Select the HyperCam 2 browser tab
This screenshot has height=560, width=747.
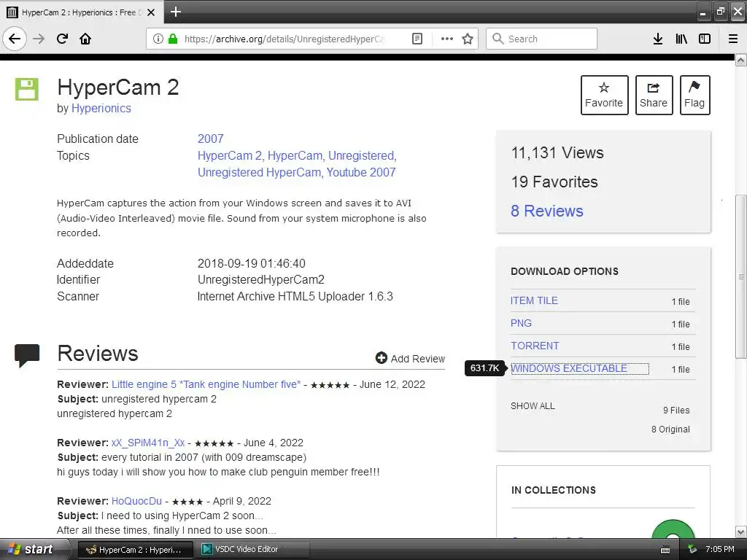82,12
